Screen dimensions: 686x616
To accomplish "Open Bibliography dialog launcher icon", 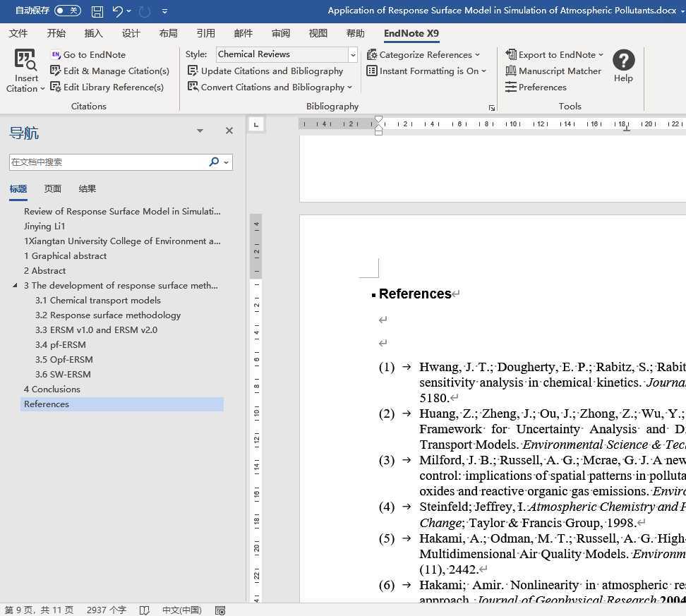I will tap(492, 108).
